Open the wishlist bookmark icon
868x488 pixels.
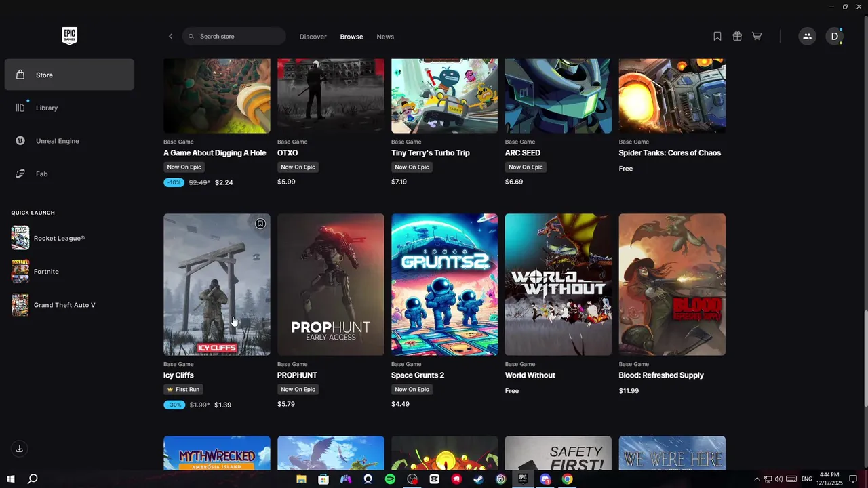(x=717, y=37)
